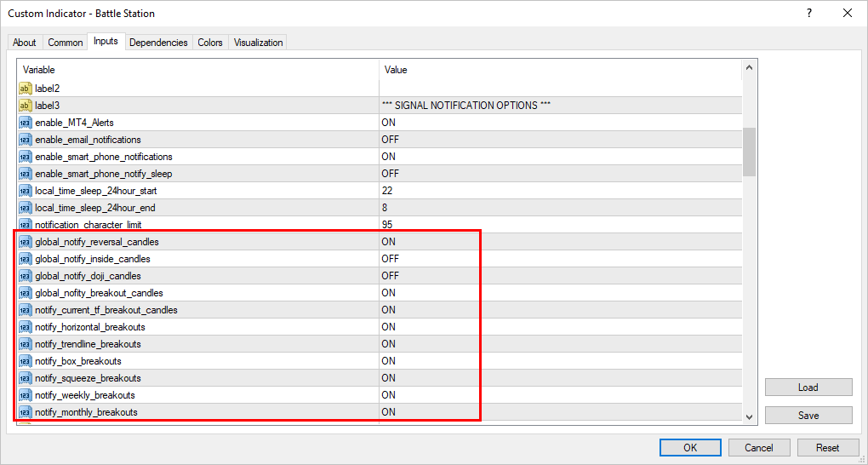Click icon beside global_notify_doji_candles
Image resolution: width=868 pixels, height=465 pixels.
(26, 276)
